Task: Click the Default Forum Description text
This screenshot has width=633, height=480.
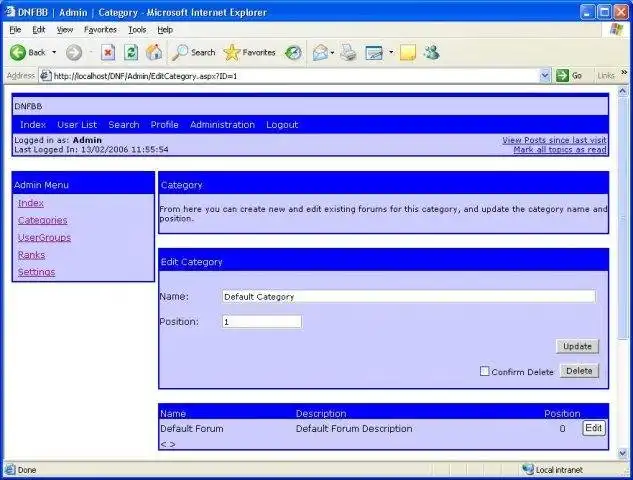Action: click(x=354, y=429)
